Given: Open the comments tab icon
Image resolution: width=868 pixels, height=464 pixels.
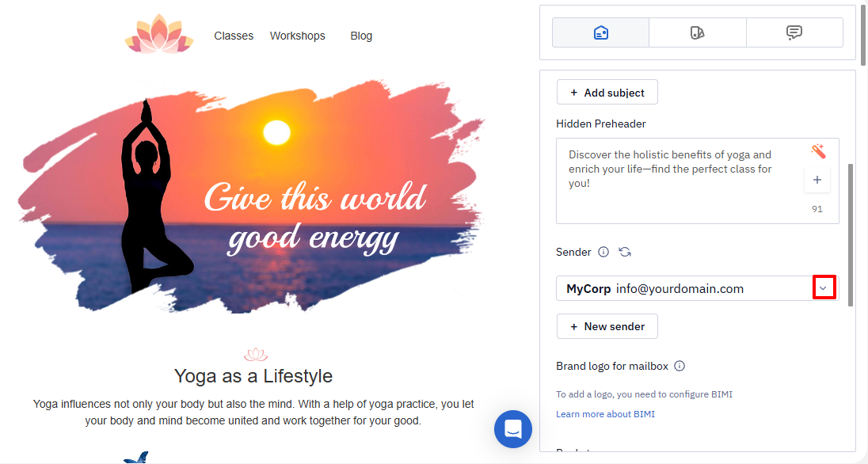Looking at the screenshot, I should click(x=794, y=32).
